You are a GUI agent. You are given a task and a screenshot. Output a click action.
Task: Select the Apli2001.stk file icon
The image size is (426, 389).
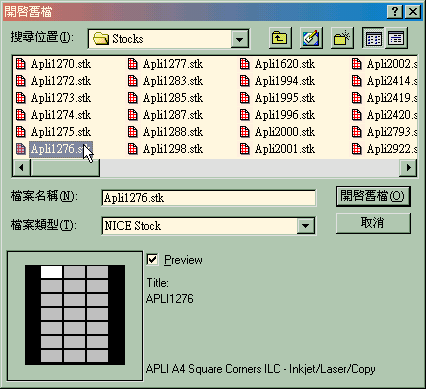[245, 149]
